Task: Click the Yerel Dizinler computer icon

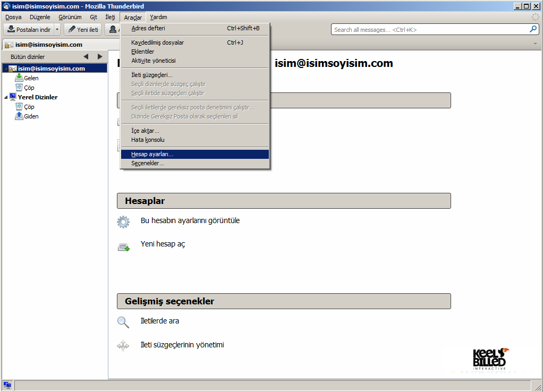Action: 13,97
